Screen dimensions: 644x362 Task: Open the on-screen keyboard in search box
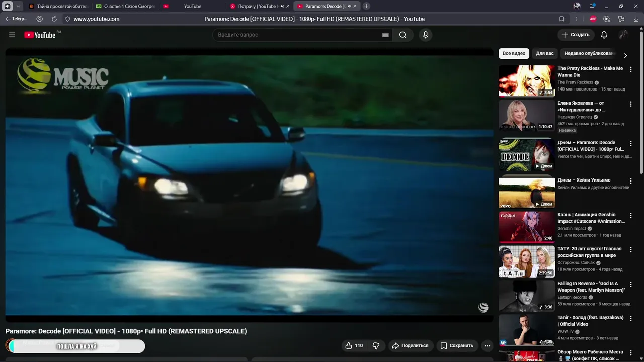(385, 35)
